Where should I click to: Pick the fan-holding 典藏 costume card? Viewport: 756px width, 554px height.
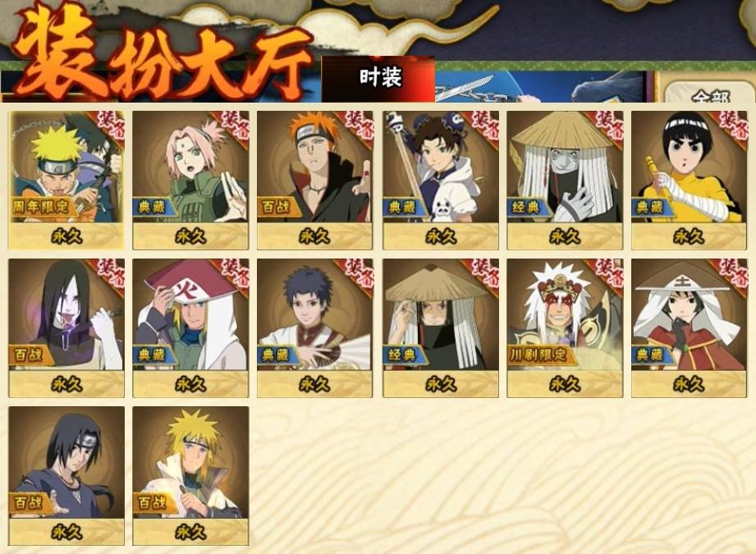[315, 328]
